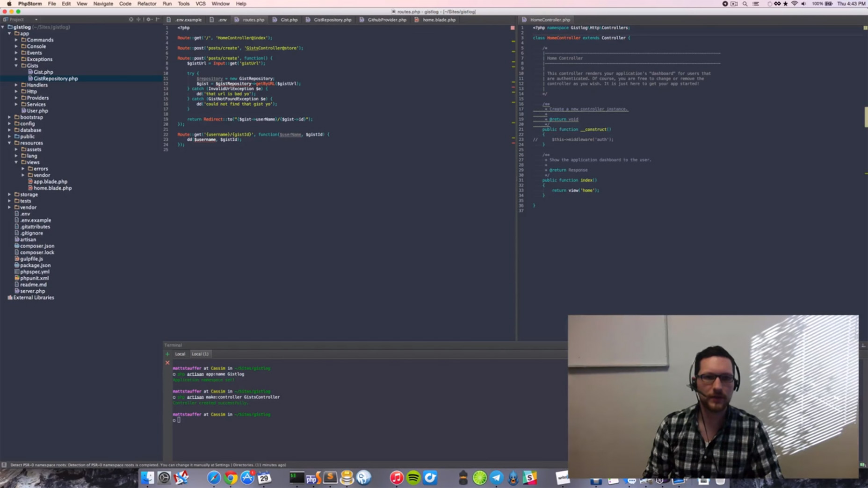
Task: Hide the Project panel
Action: (x=158, y=20)
